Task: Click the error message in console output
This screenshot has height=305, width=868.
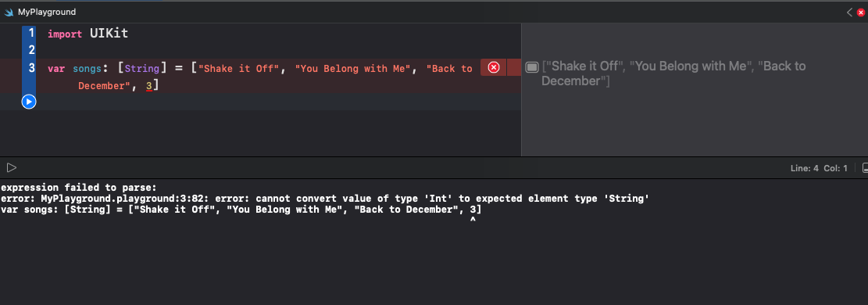Action: tap(325, 198)
